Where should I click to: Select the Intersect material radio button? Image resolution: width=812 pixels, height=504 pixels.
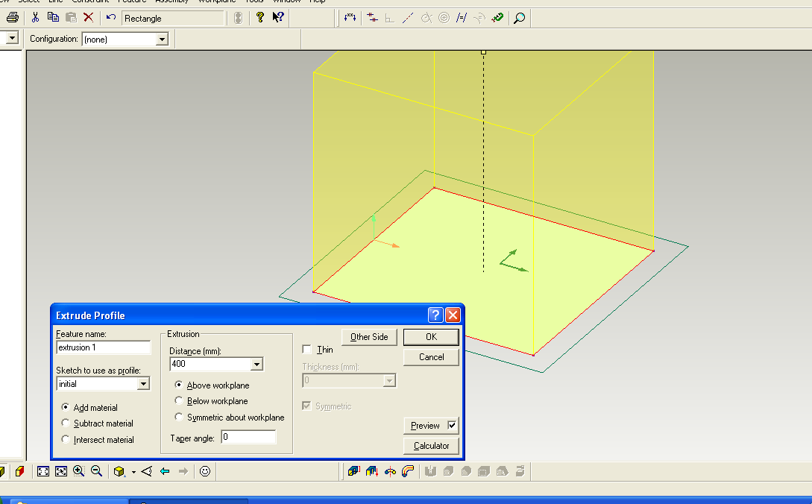pyautogui.click(x=66, y=439)
